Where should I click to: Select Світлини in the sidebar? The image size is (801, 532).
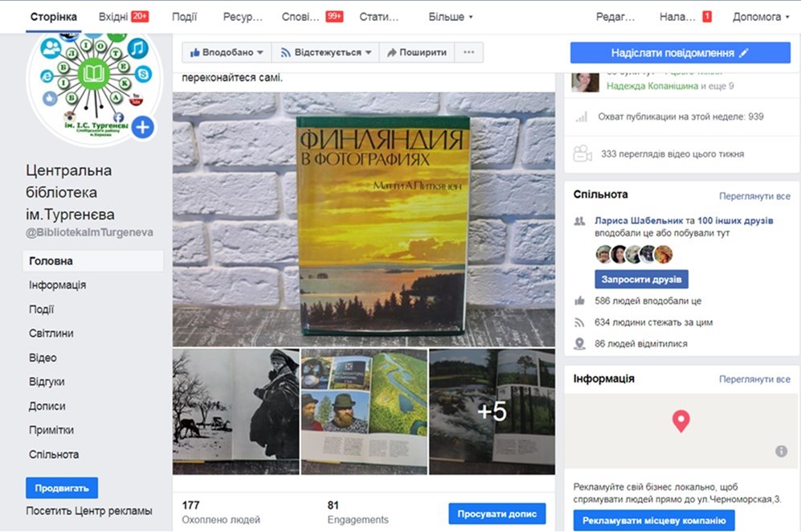point(51,334)
